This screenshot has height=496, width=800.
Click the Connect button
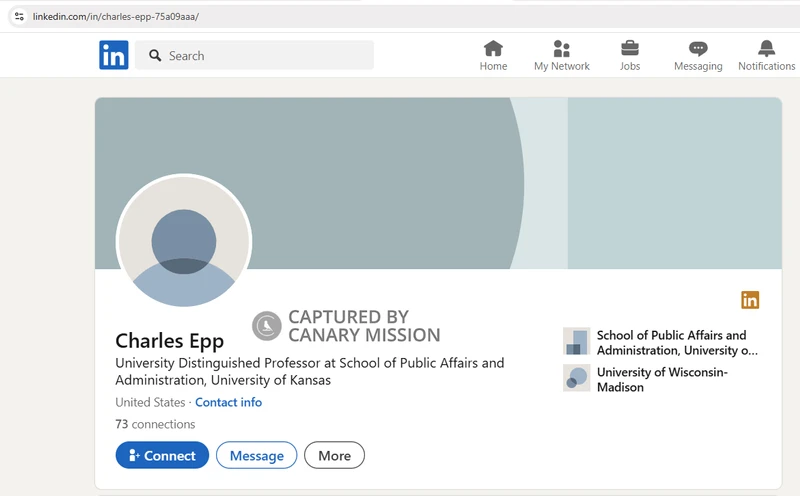[162, 455]
